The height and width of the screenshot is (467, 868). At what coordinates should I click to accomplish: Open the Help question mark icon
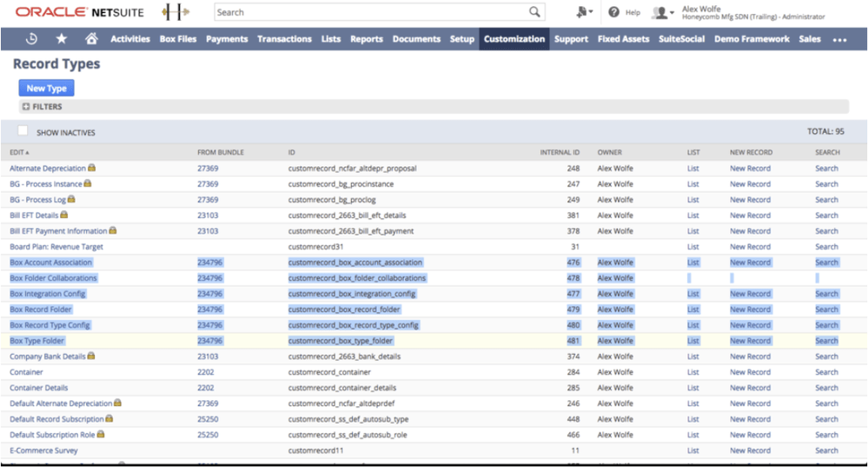[613, 11]
